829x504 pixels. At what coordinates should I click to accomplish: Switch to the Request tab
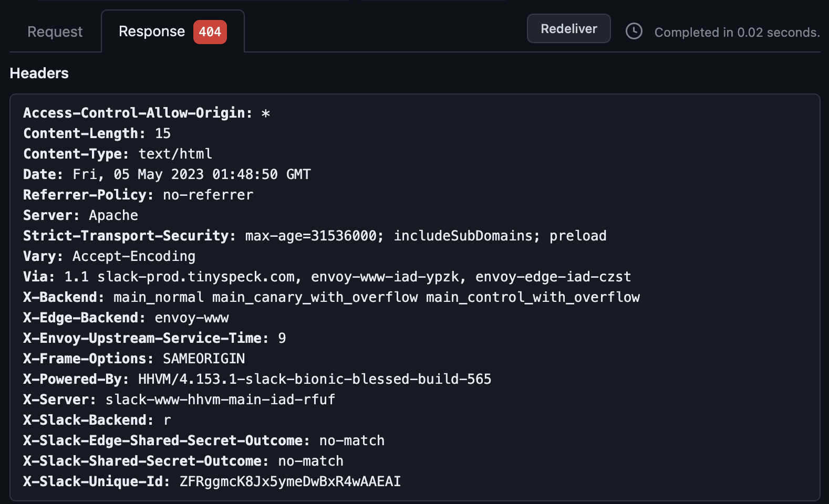click(55, 32)
